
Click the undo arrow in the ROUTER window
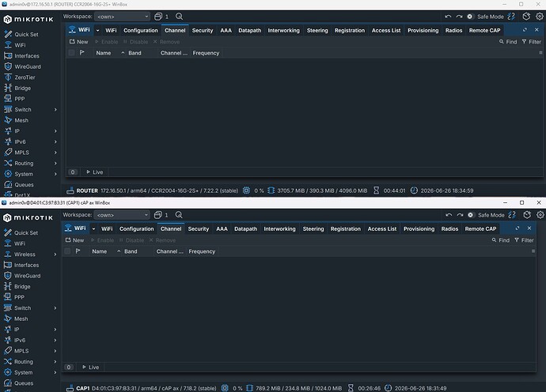tap(448, 17)
